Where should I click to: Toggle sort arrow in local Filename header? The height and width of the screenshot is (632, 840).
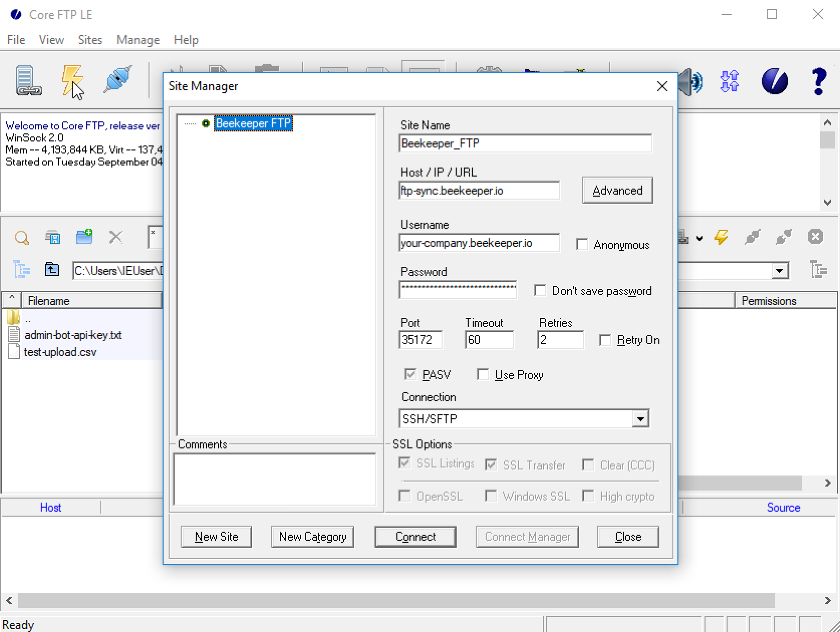coord(12,299)
